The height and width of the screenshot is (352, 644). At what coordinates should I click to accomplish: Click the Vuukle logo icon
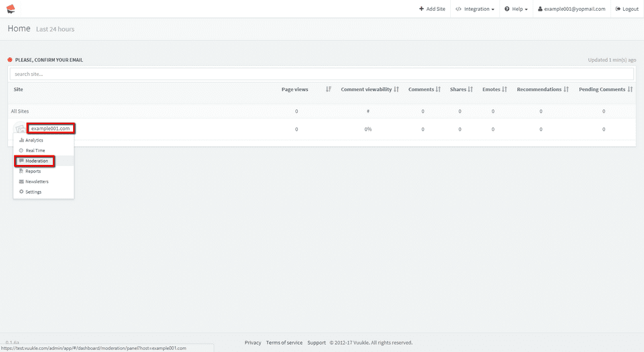coord(11,9)
